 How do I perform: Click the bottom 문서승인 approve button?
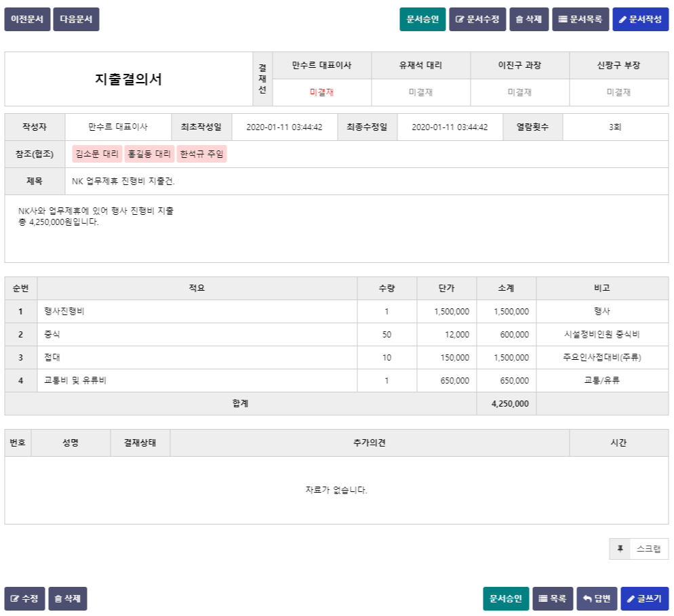click(505, 599)
